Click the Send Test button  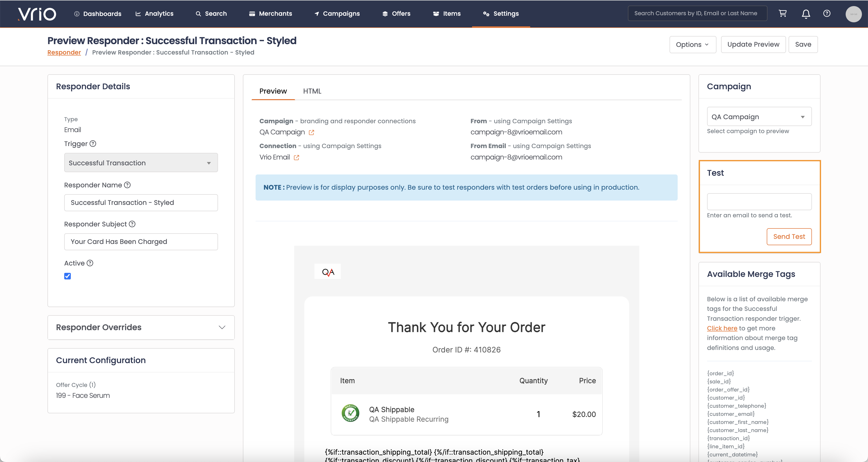click(x=789, y=236)
